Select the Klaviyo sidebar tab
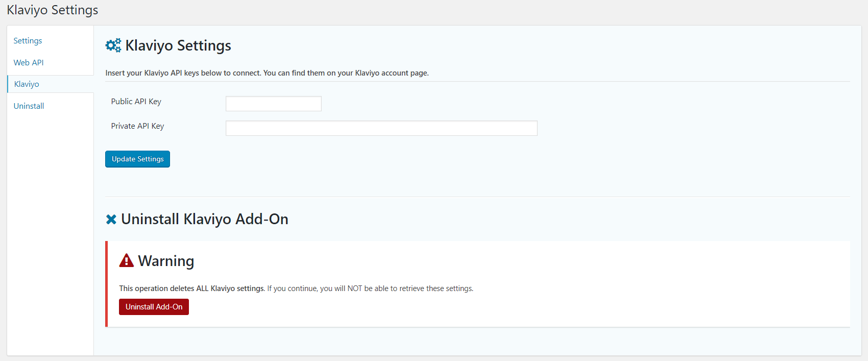The height and width of the screenshot is (361, 868). [x=27, y=84]
